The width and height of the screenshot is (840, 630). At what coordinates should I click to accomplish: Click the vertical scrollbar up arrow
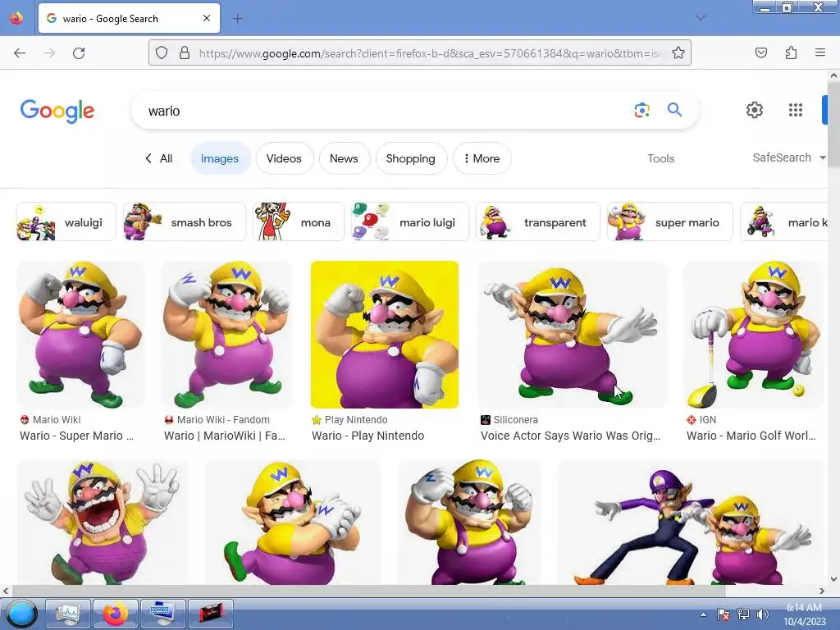point(833,75)
